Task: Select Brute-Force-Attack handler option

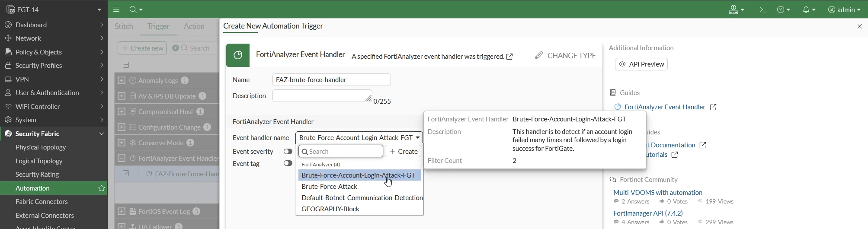Action: 359,187
